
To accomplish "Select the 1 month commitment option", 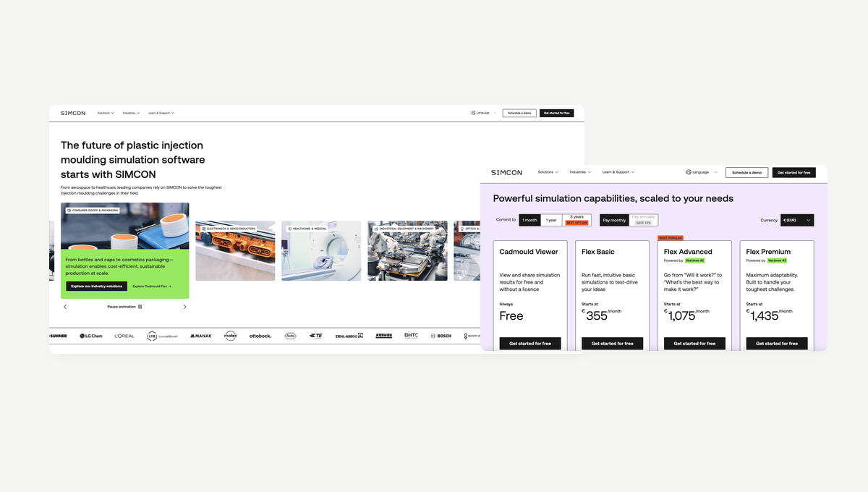I will 529,220.
